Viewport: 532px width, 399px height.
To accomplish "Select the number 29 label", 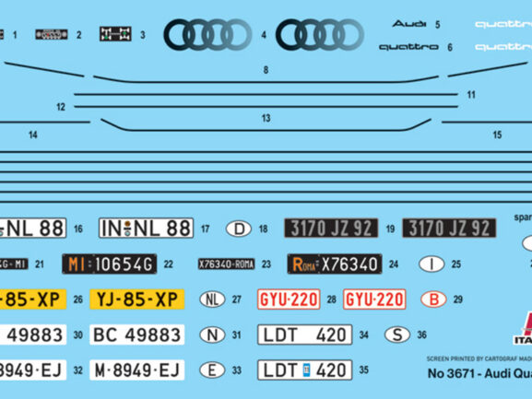I will point(458,299).
